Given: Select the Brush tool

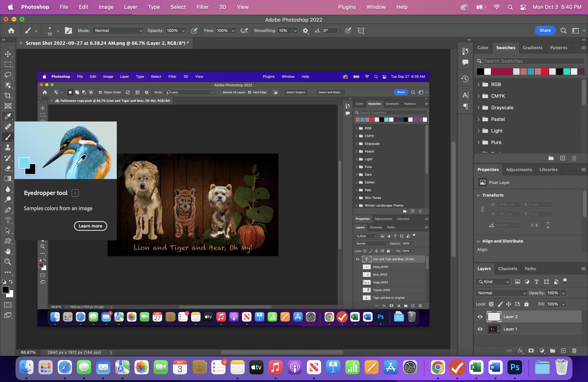Looking at the screenshot, I should pos(8,137).
